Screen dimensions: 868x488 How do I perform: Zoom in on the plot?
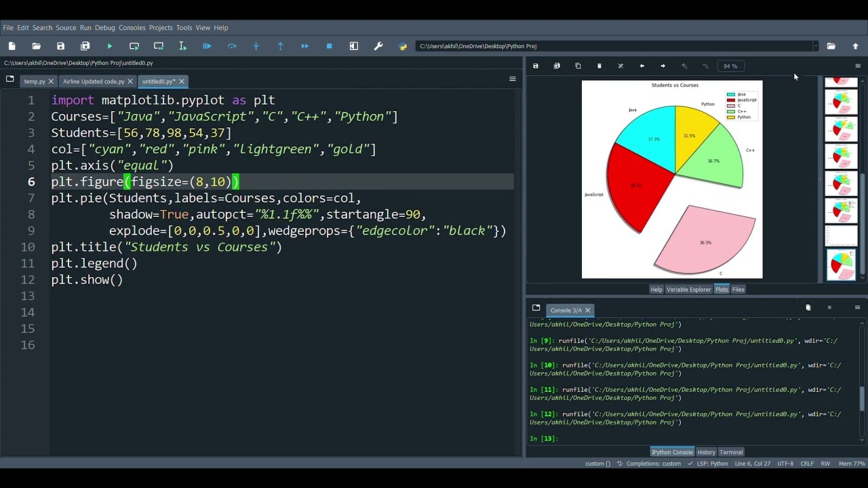(x=684, y=66)
